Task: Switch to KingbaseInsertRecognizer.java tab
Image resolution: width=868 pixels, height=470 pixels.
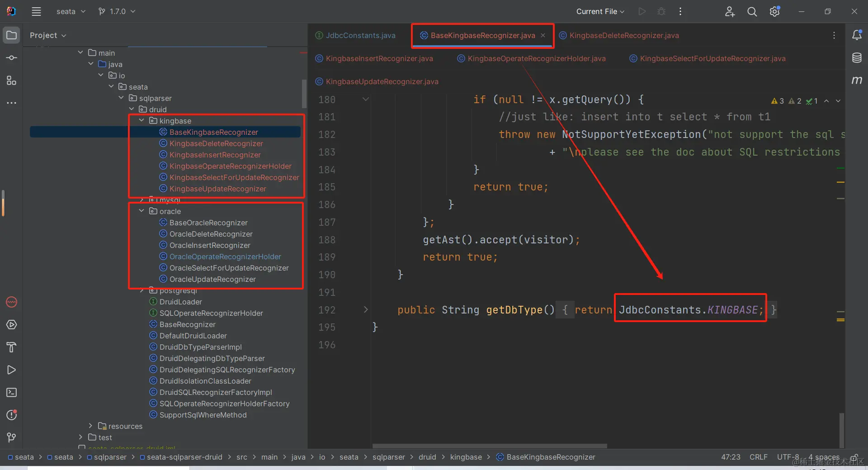Action: [x=374, y=58]
